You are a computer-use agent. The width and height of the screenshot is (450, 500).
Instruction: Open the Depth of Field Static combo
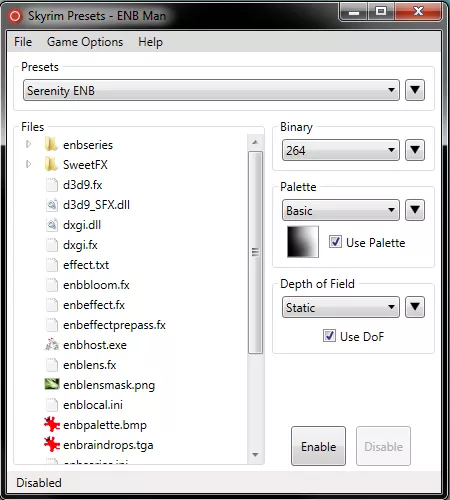click(341, 307)
